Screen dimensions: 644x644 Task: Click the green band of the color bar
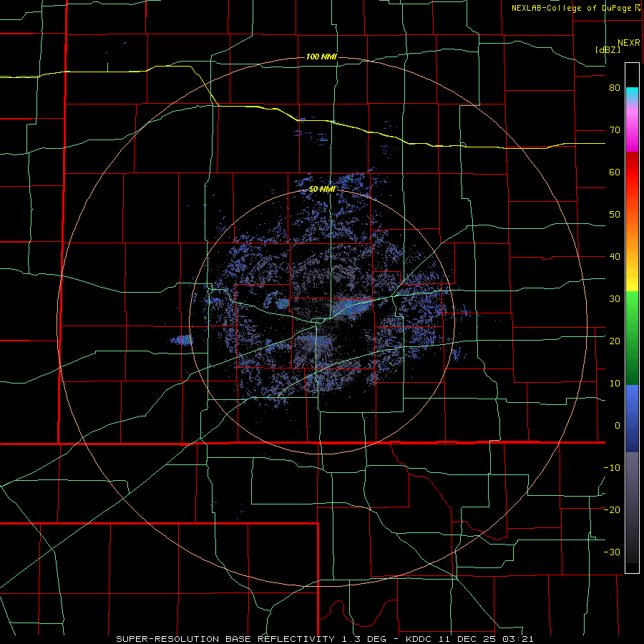tap(632, 338)
